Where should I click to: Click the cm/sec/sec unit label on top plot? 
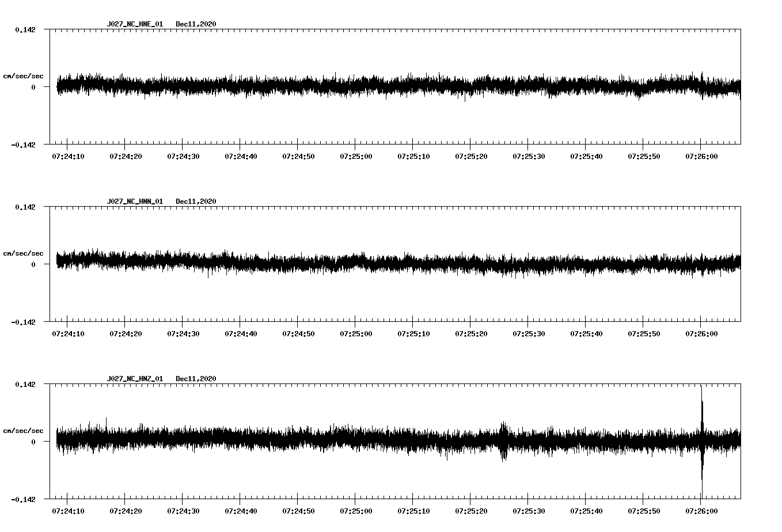pos(24,75)
